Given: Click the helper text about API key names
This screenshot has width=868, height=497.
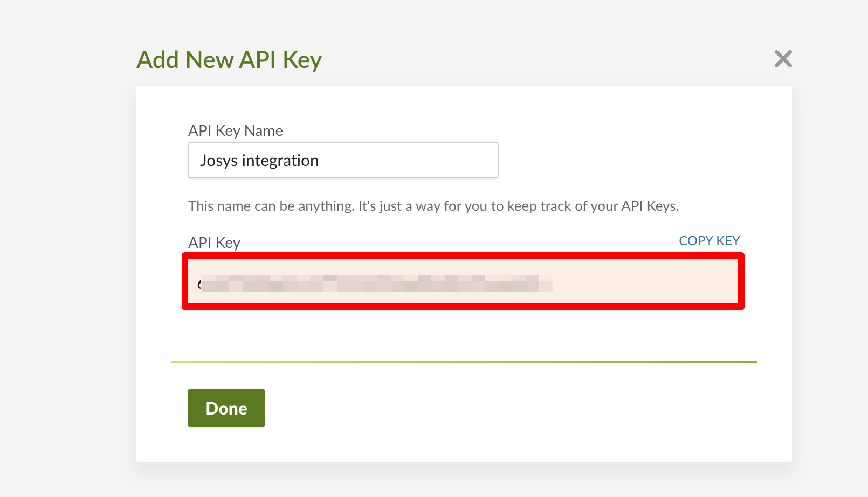Looking at the screenshot, I should [433, 206].
